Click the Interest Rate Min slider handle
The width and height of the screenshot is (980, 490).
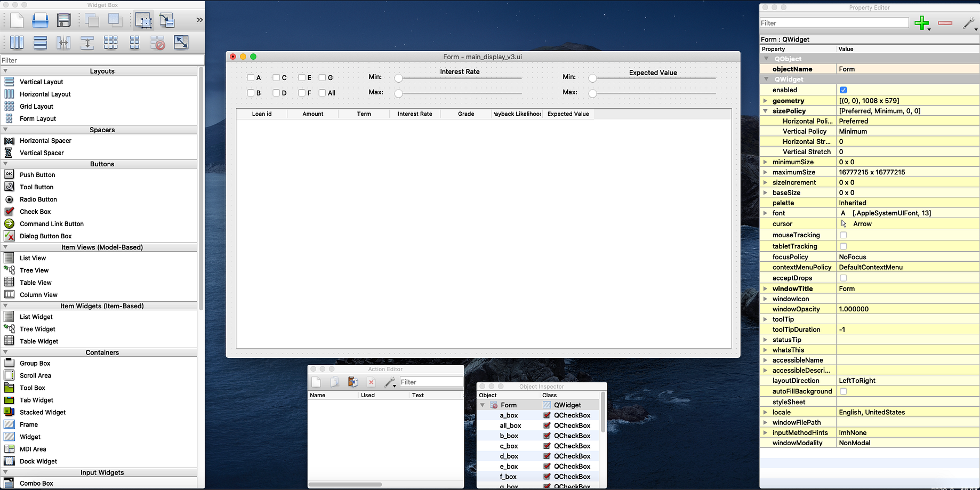pyautogui.click(x=398, y=78)
